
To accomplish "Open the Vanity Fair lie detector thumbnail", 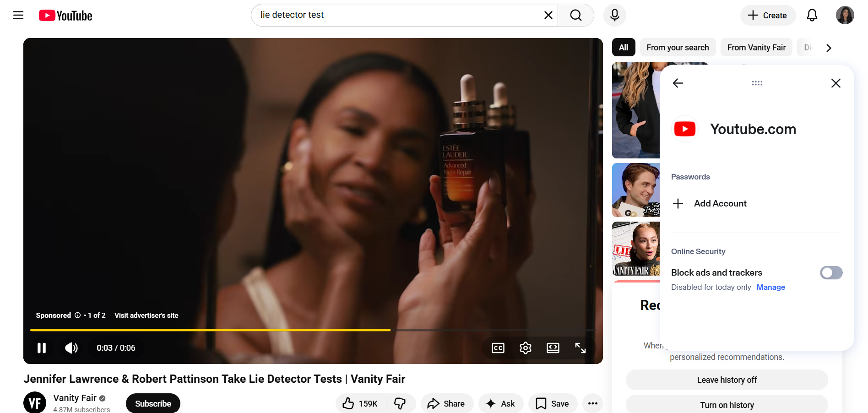I will click(x=636, y=249).
